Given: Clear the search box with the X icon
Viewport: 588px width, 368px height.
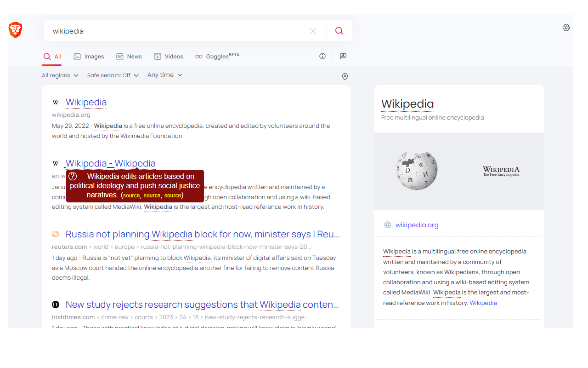Looking at the screenshot, I should pos(313,31).
